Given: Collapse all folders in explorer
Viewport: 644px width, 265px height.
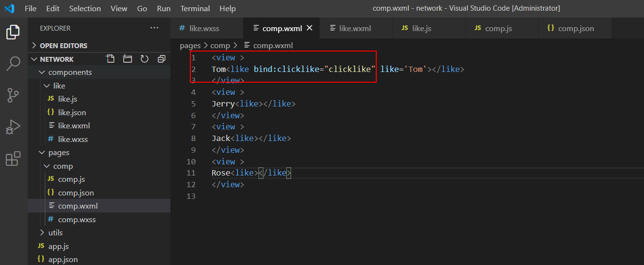Looking at the screenshot, I should tap(162, 59).
